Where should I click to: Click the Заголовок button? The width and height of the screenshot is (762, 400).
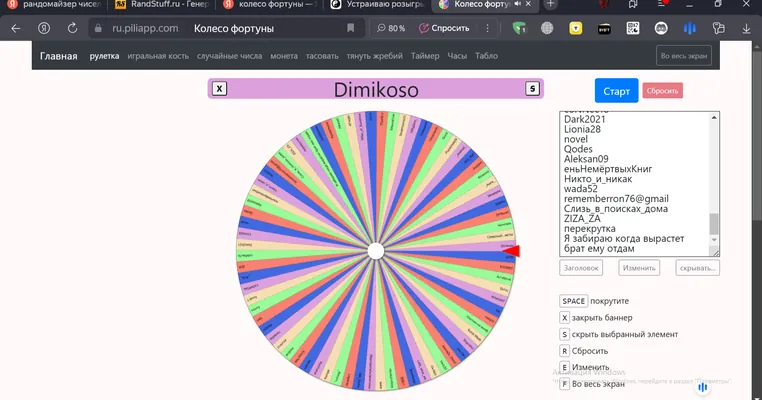(x=581, y=268)
